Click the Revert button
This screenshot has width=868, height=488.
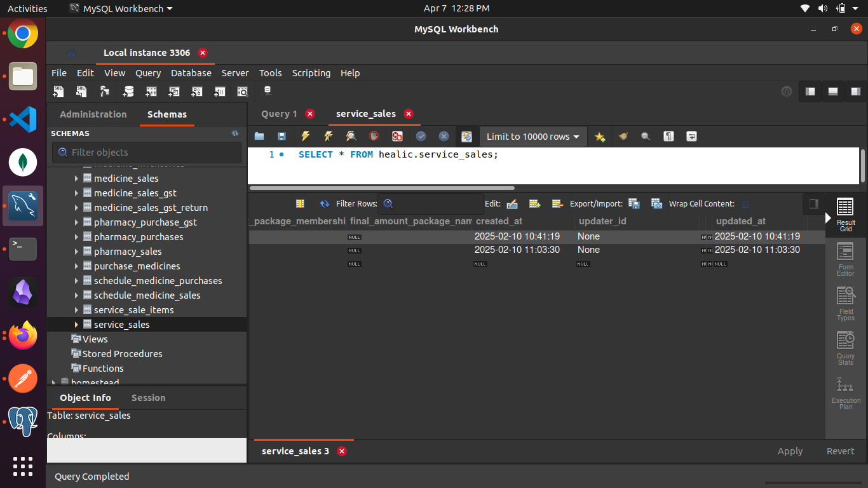click(840, 451)
